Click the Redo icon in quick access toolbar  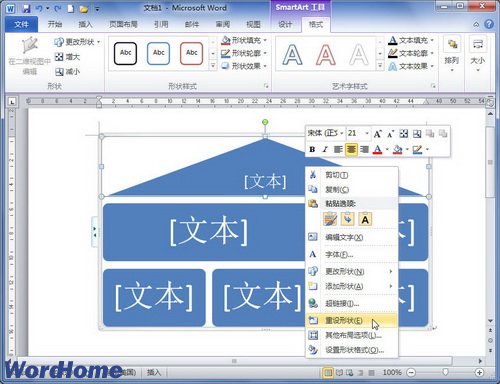click(x=58, y=9)
